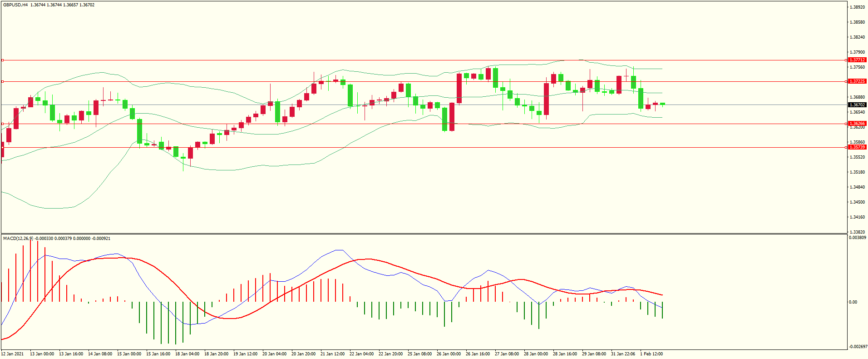Screen dimensions: 868x359
Task: Click the 21 Jan 12:00 time label
Action: click(x=332, y=354)
